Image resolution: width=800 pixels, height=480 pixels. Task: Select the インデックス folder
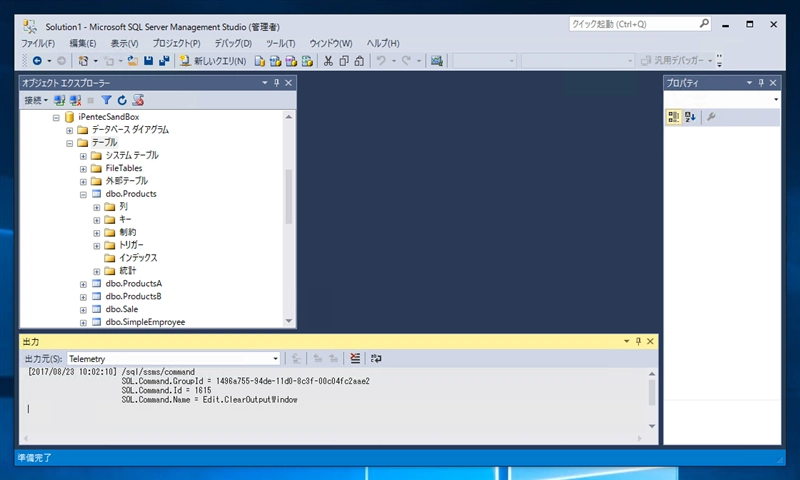click(x=138, y=258)
